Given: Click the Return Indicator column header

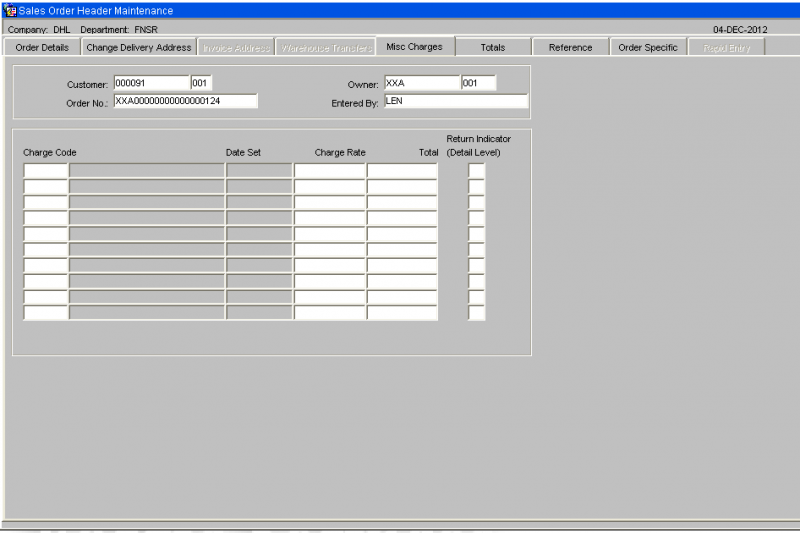Looking at the screenshot, I should point(478,145).
